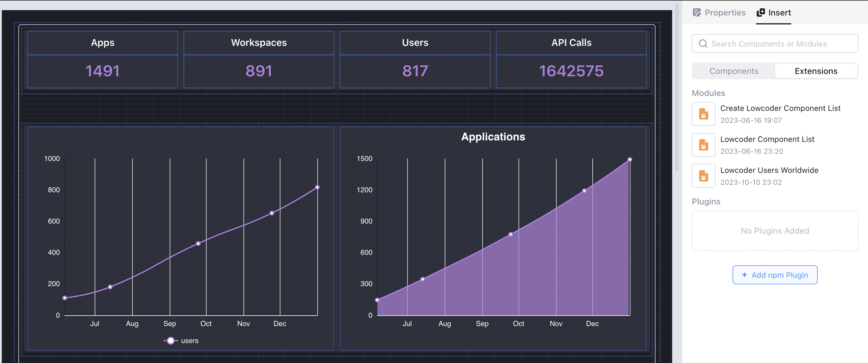Select the Apps stat card title
Screen dimensions: 868x363
[102, 43]
